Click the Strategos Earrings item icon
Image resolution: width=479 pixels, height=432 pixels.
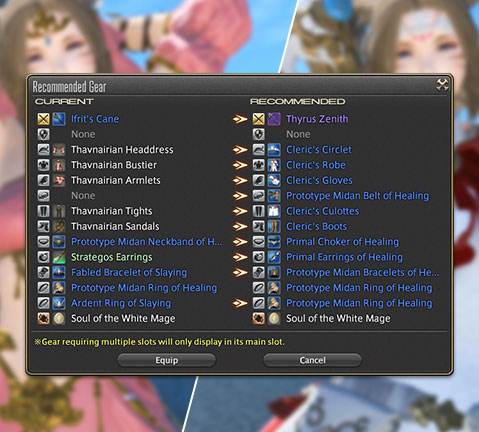pos(59,257)
